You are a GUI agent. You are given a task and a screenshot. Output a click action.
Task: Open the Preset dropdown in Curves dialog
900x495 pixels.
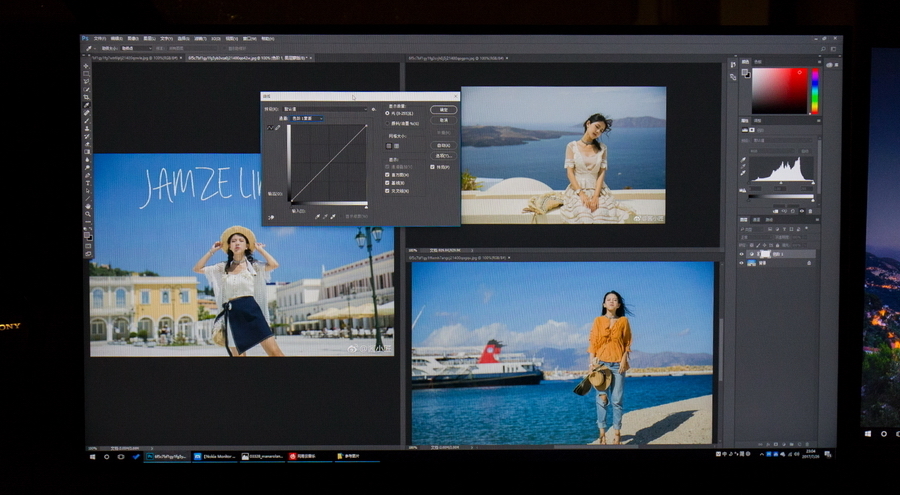click(x=325, y=109)
